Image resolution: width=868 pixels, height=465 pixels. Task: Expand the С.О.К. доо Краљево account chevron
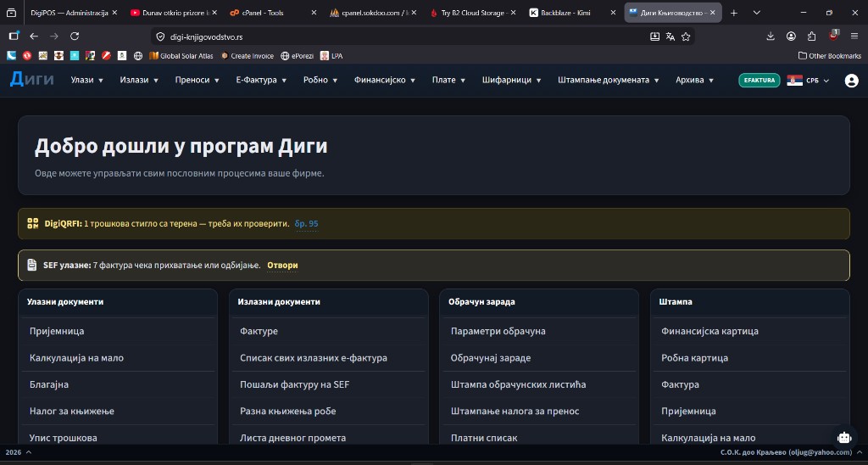[x=860, y=452]
